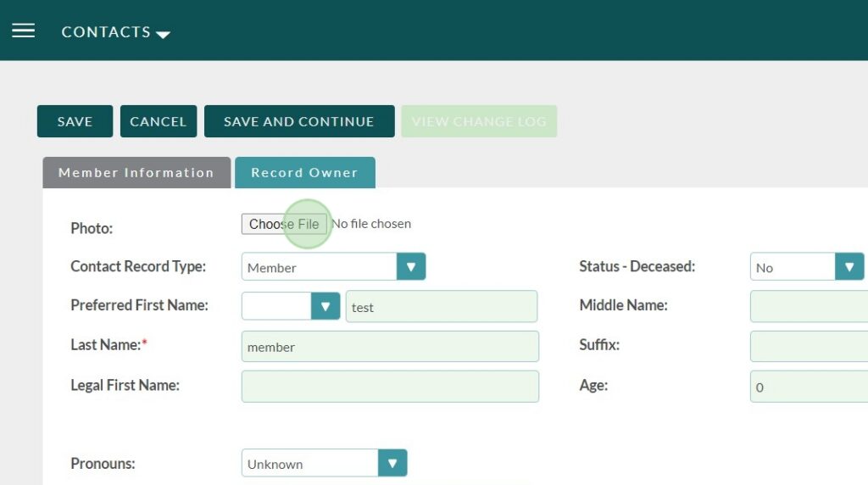The image size is (868, 485).
Task: Focus the Legal First Name field
Action: (x=390, y=387)
